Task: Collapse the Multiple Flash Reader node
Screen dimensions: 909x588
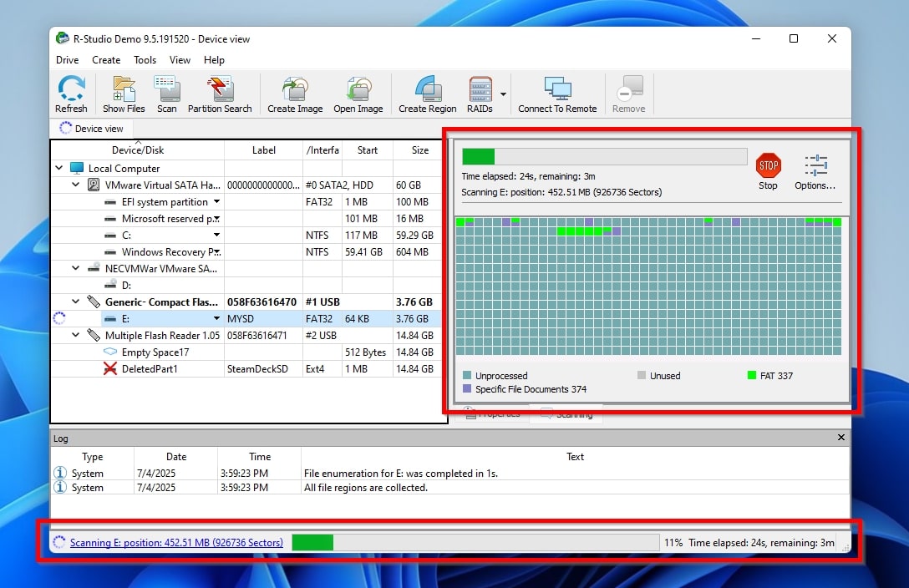Action: [76, 336]
